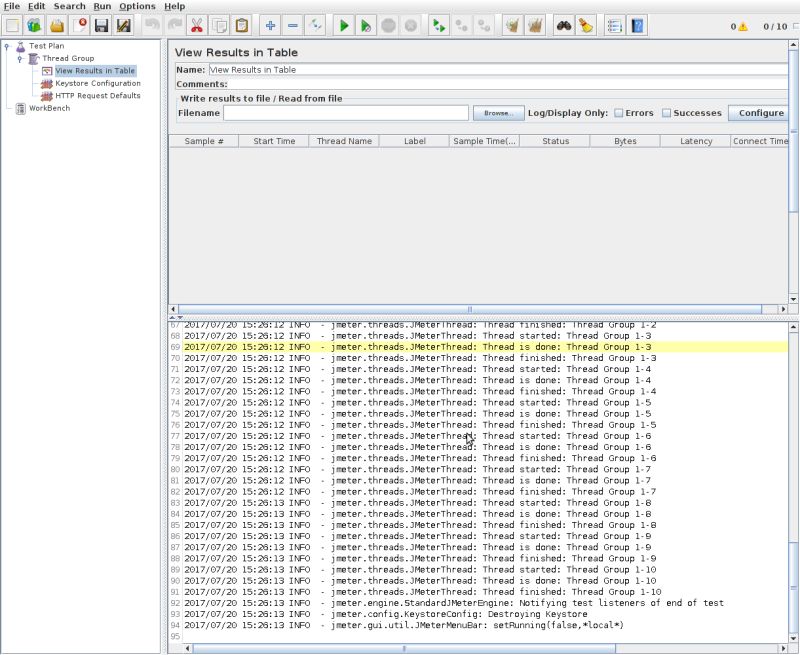
Task: Open the Help book icon
Action: coord(637,26)
